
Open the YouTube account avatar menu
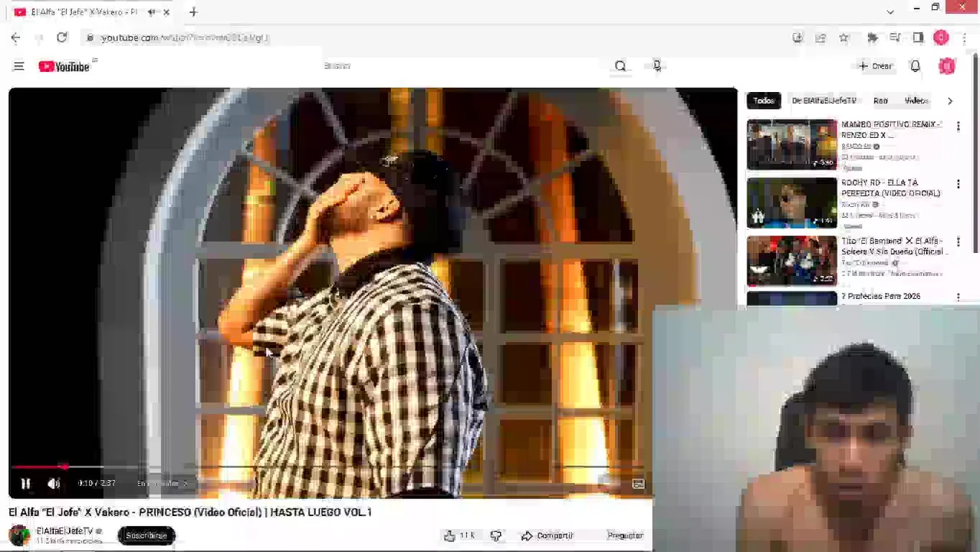point(947,67)
